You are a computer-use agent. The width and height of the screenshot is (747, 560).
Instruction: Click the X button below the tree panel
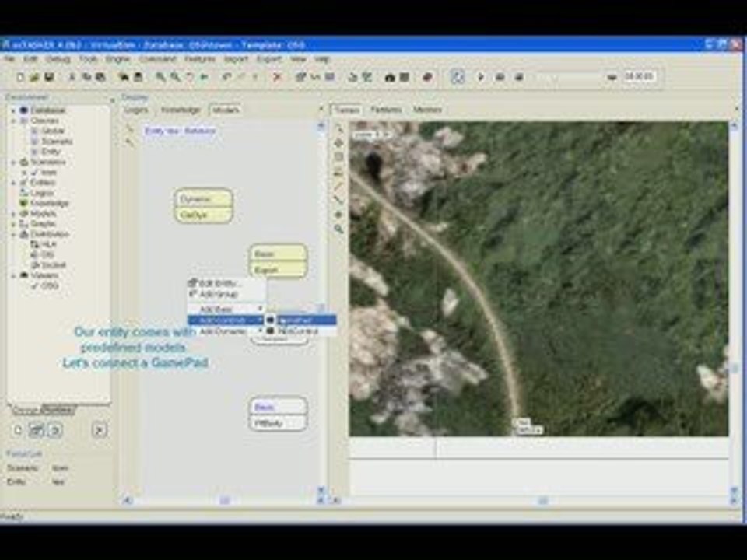coord(99,430)
